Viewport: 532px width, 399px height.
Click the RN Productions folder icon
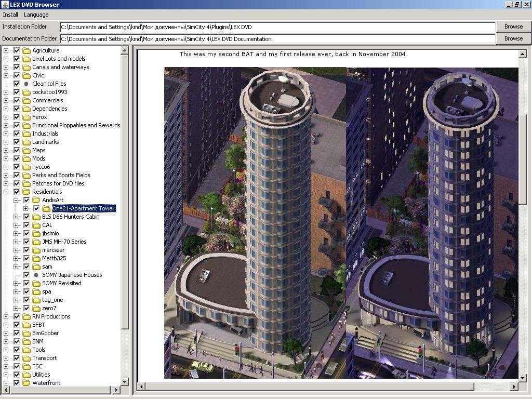26,316
